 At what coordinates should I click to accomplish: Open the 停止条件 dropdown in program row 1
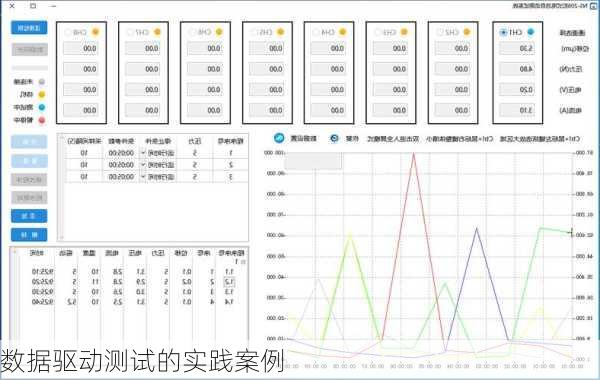click(143, 153)
